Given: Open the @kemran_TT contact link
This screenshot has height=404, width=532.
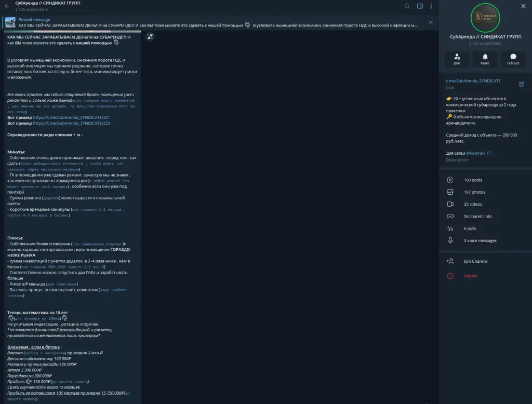Looking at the screenshot, I should [x=478, y=153].
